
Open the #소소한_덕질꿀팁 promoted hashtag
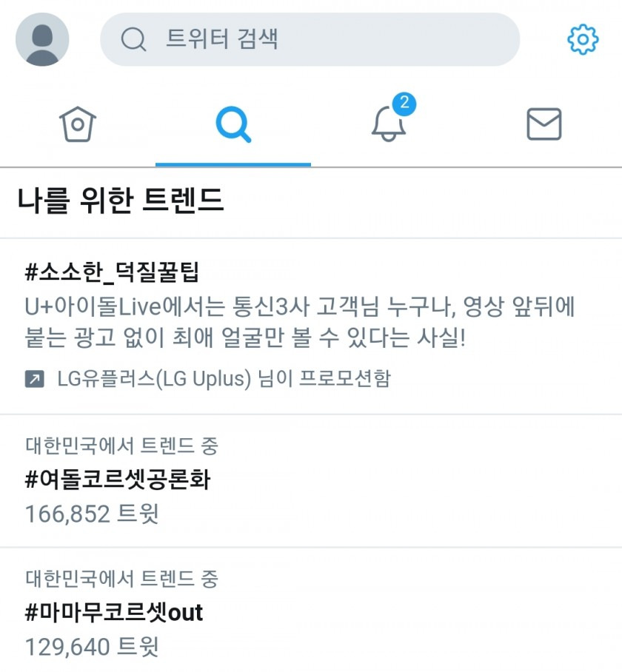pos(112,272)
